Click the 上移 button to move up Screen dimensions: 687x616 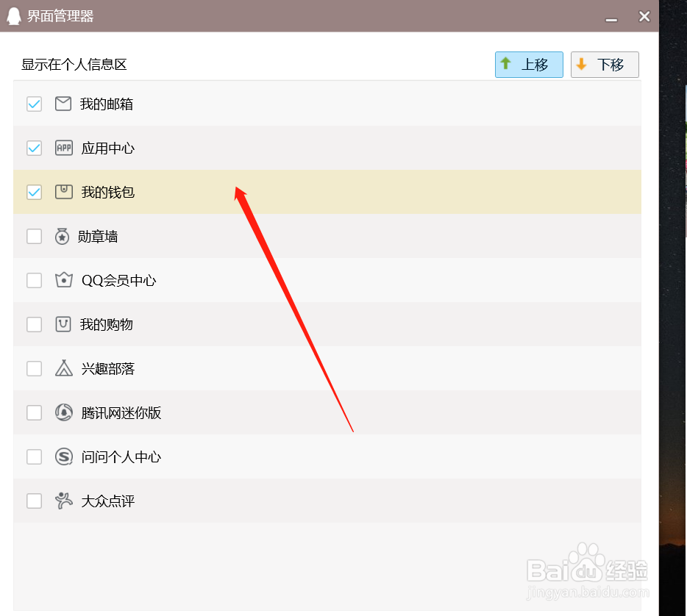click(529, 65)
